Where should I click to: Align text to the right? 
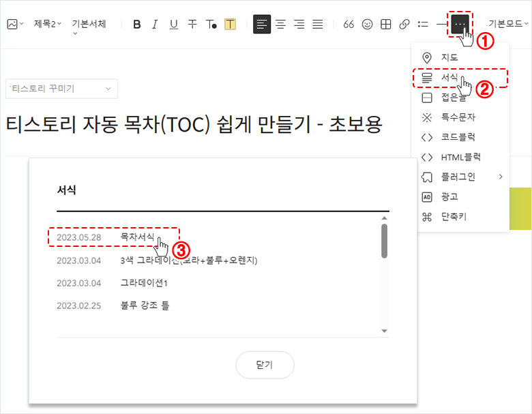[299, 24]
